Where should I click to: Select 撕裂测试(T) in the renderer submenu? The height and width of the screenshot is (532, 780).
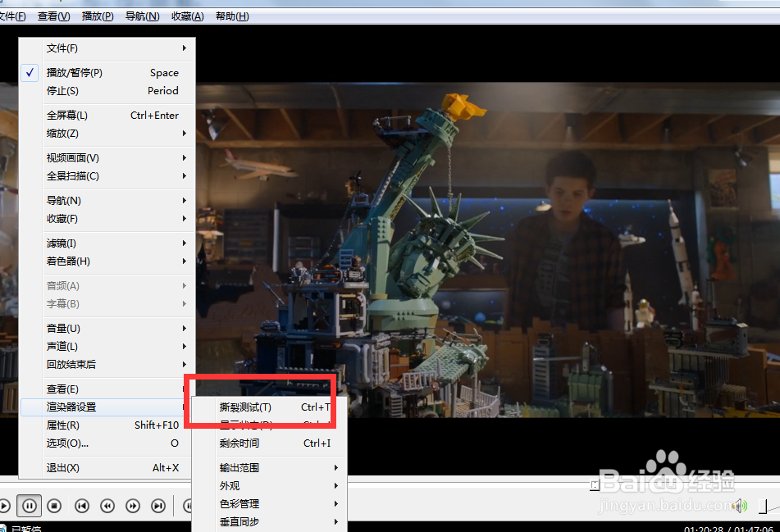coord(269,407)
